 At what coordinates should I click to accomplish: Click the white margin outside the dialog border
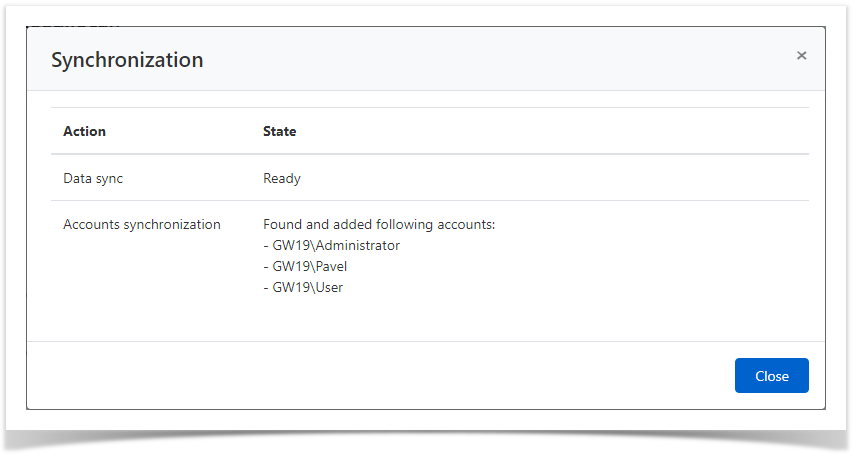[12, 200]
